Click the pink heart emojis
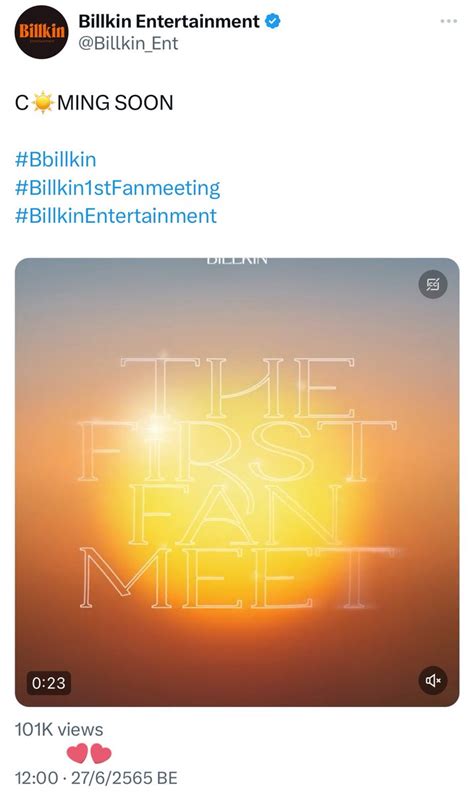474x796 pixels. coord(89,753)
